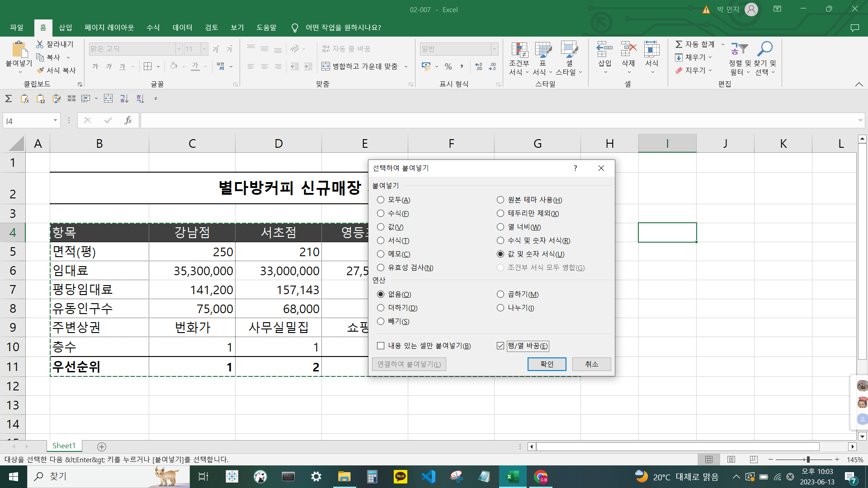Expand the 자동 합계 dropdown arrow
868x488 pixels.
[x=722, y=44]
